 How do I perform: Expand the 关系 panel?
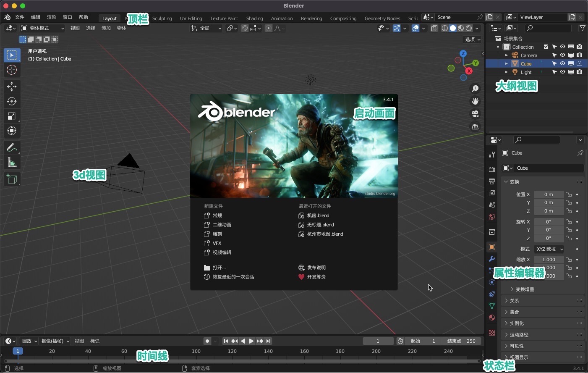(x=543, y=301)
